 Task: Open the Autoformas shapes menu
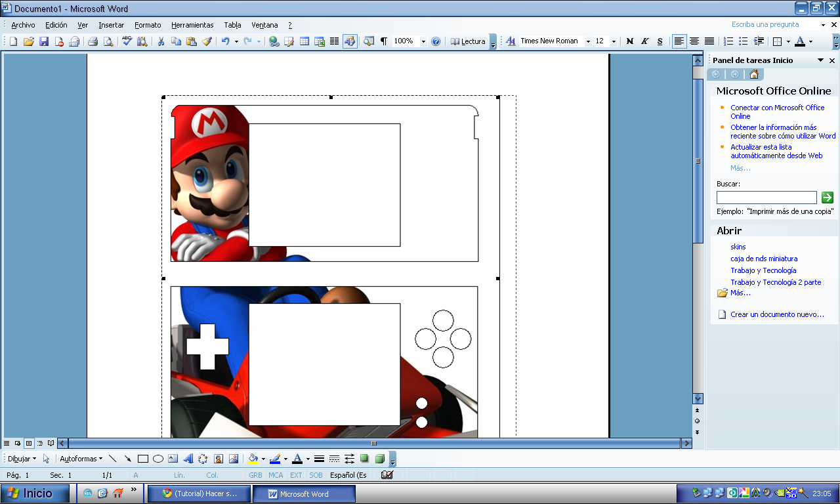pos(81,459)
